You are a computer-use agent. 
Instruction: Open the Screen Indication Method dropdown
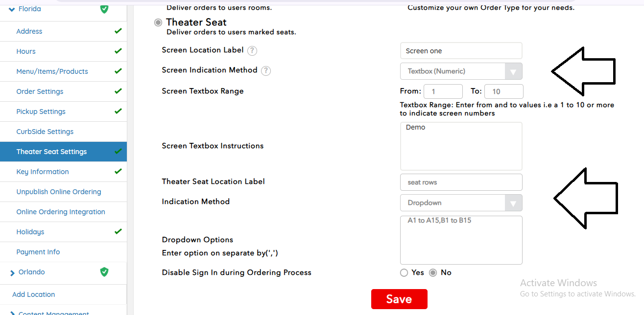(461, 71)
